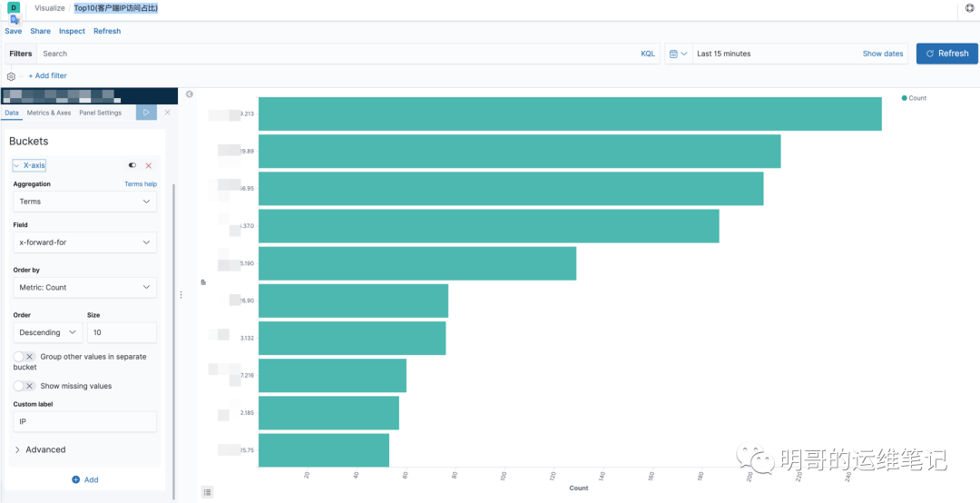Image resolution: width=980 pixels, height=503 pixels.
Task: Open the filter options gear icon
Action: 11,76
